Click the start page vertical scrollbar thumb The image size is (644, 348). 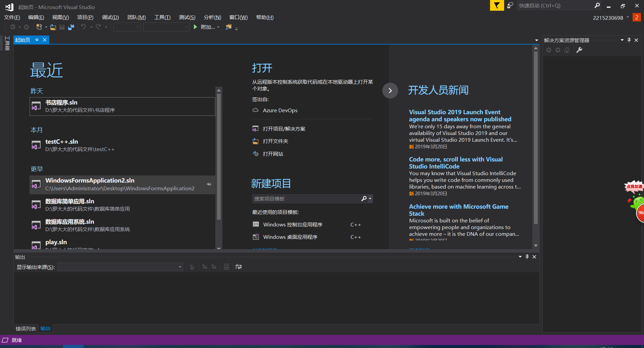[536, 137]
